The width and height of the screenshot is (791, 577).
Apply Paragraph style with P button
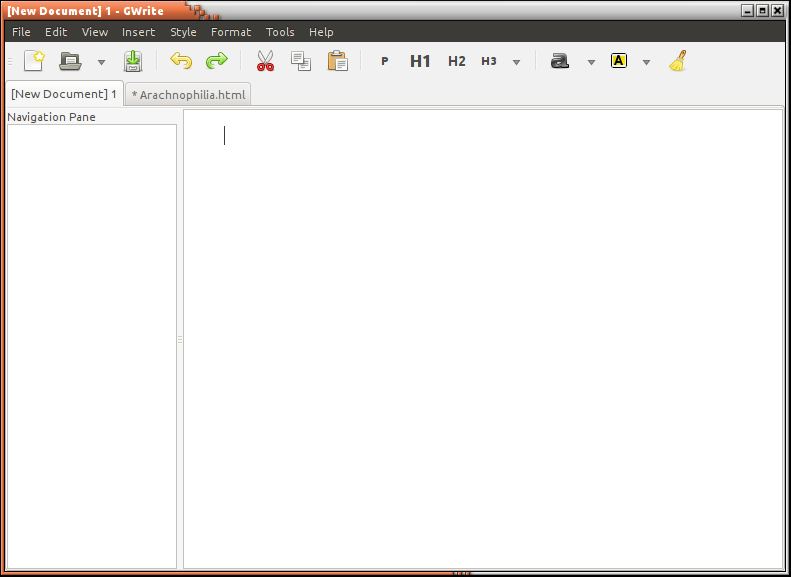[x=384, y=61]
